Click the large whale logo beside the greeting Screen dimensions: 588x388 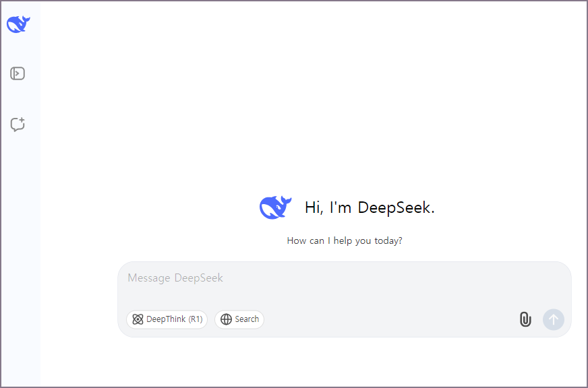click(275, 207)
